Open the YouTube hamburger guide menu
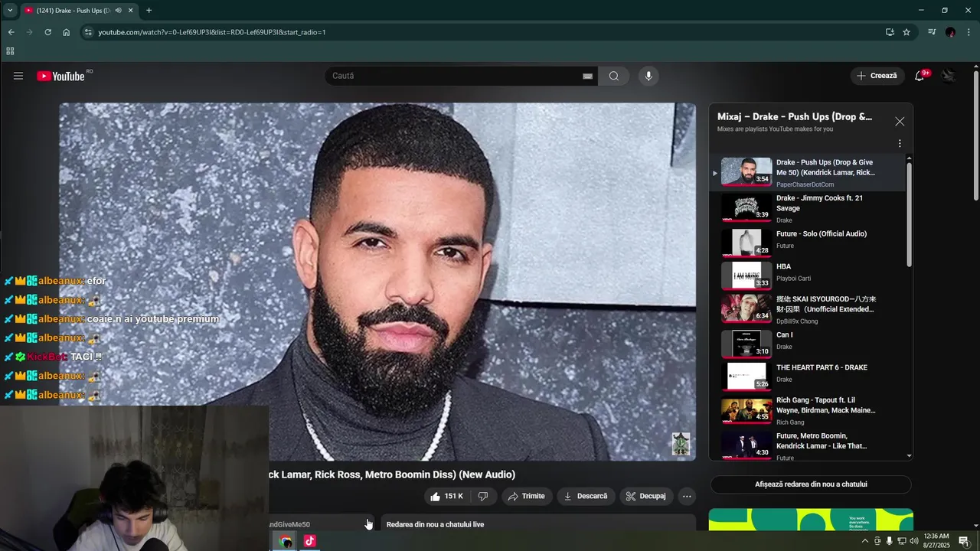Viewport: 980px width, 551px height. (x=18, y=76)
